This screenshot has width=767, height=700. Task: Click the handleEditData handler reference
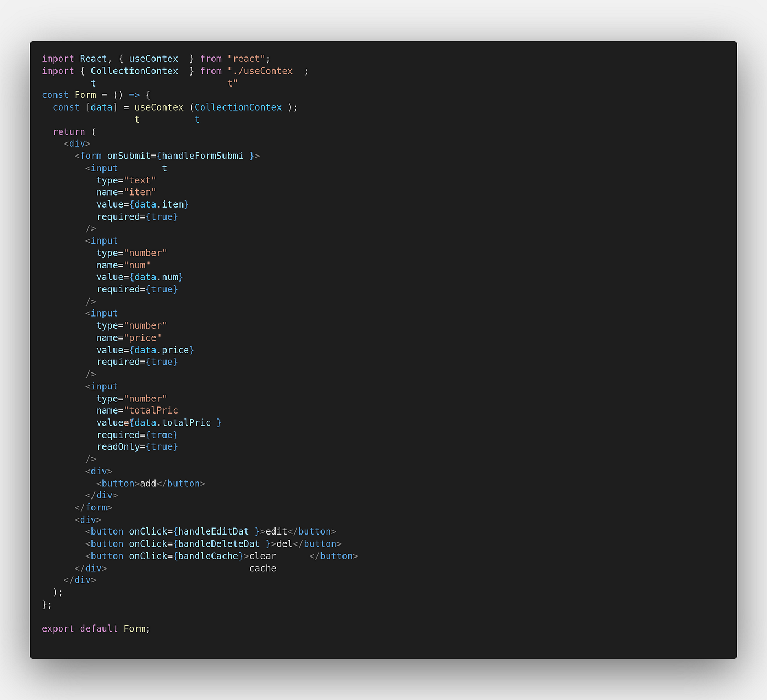213,531
